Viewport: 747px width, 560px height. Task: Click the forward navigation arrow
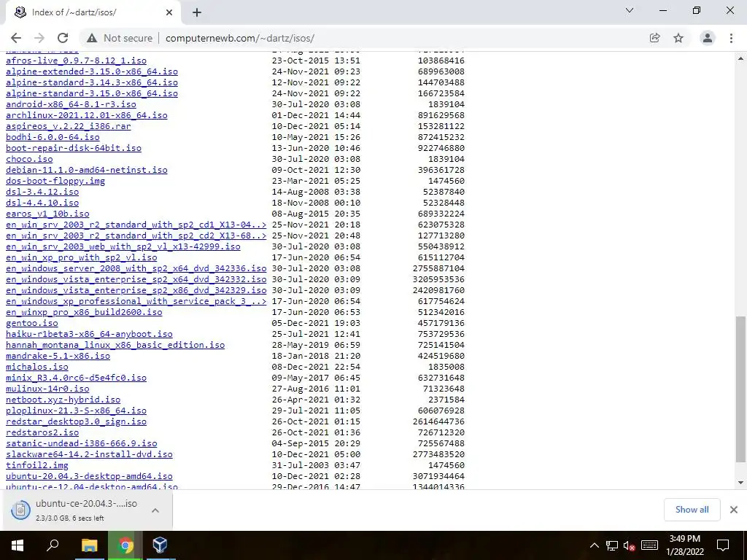click(x=39, y=38)
